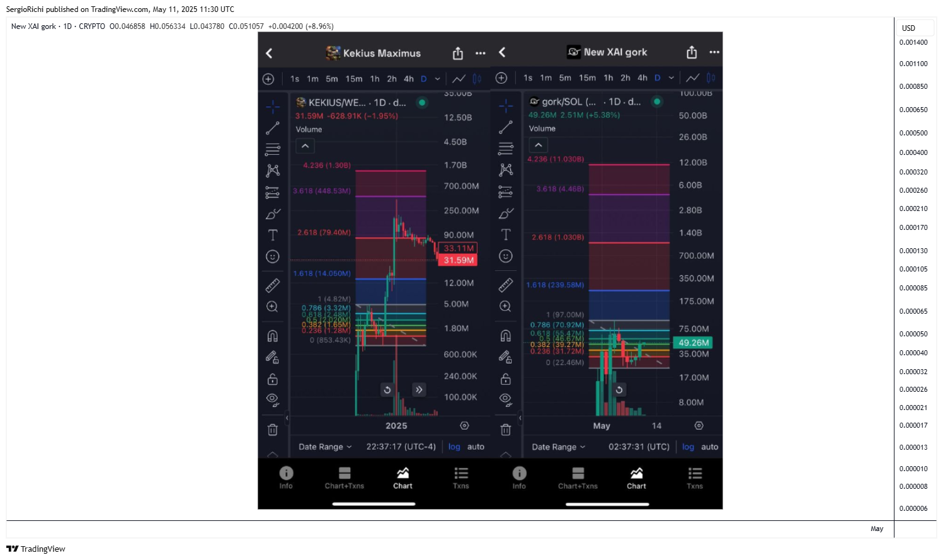
Task: Open three-dot menu on New XAI gork panel
Action: 714,52
